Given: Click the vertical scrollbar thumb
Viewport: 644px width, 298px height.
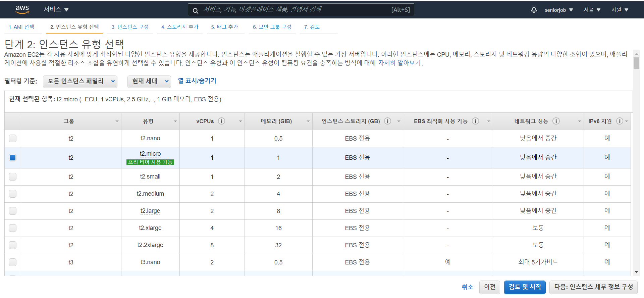Looking at the screenshot, I should 636,63.
